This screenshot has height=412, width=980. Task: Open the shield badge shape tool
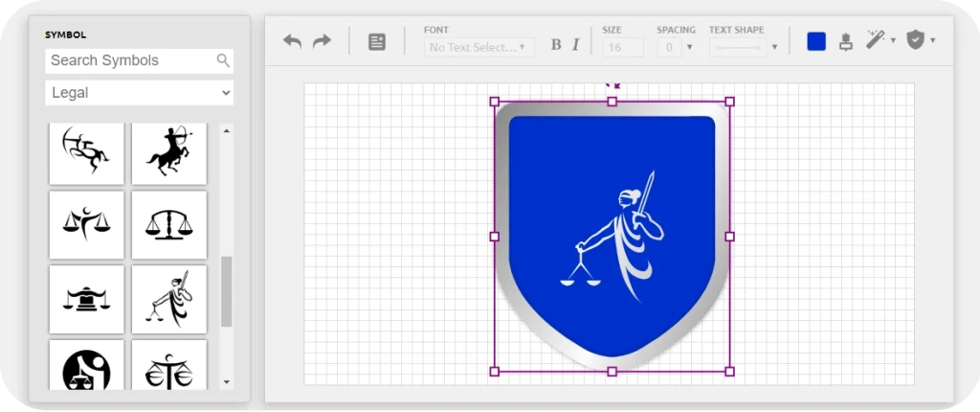[916, 40]
